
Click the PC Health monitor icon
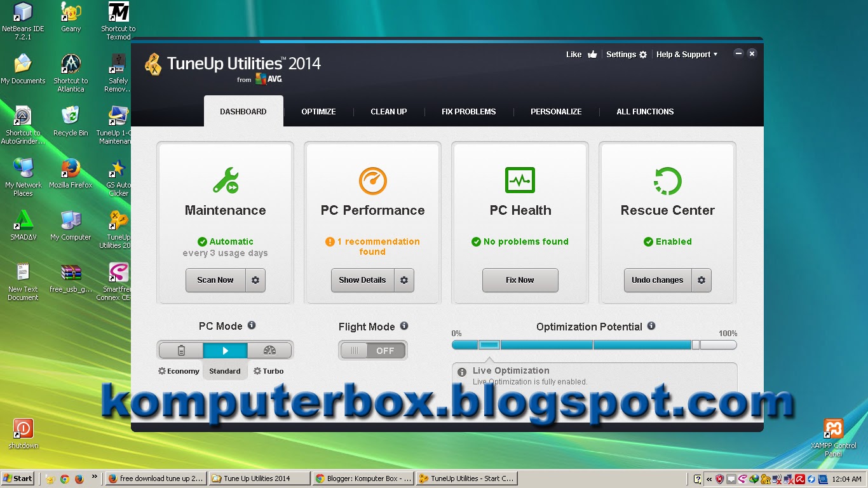click(x=520, y=180)
